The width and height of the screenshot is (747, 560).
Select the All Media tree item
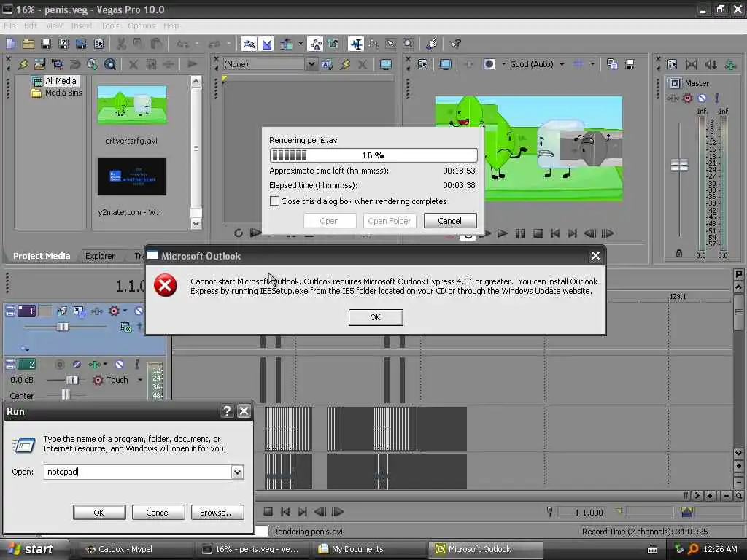click(x=61, y=81)
